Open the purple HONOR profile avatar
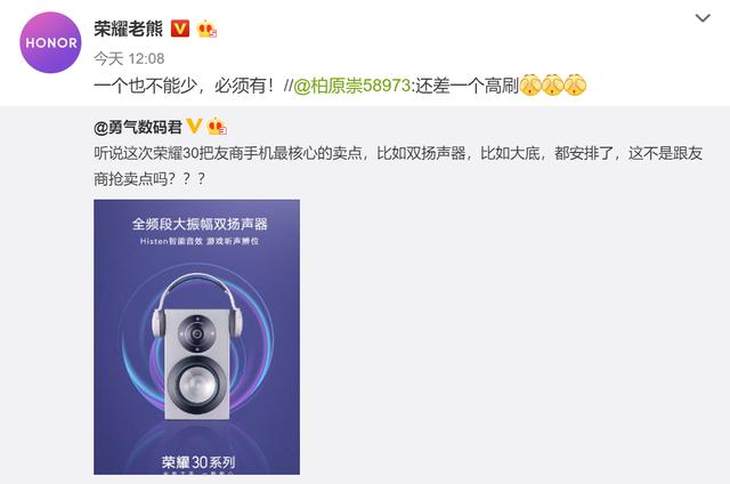730x484 pixels. tap(51, 43)
